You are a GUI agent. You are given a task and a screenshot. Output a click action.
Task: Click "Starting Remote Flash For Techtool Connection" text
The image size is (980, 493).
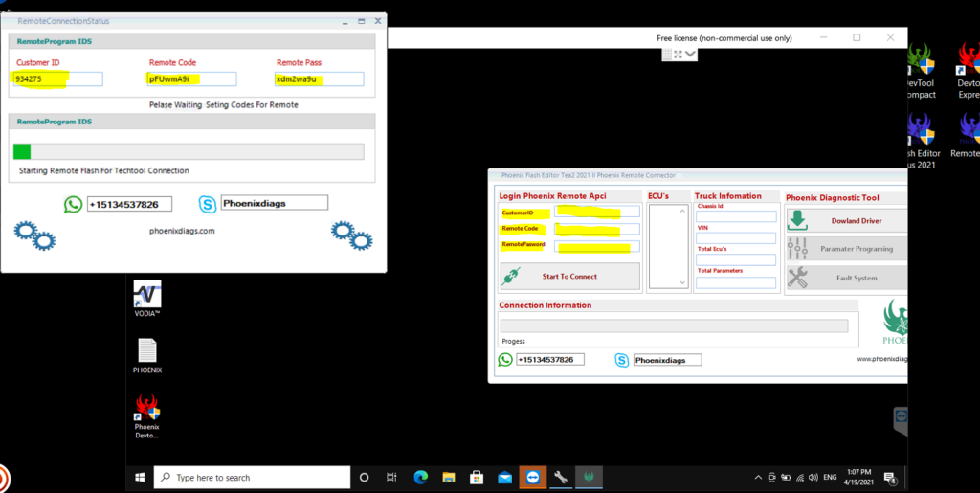coord(103,170)
